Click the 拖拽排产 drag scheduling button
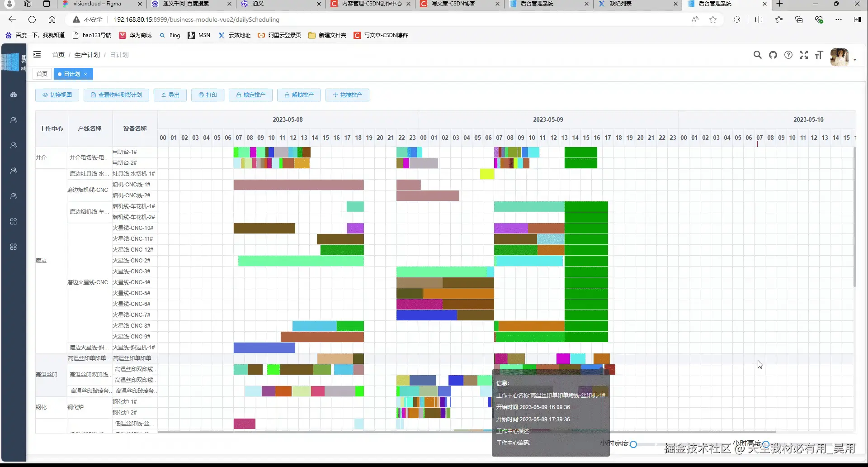This screenshot has width=868, height=467. [x=348, y=95]
